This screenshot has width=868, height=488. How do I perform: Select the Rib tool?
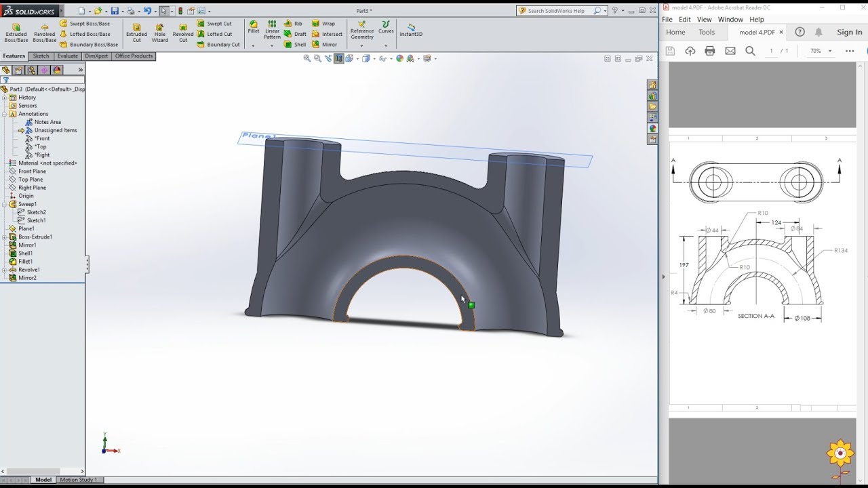pos(293,24)
